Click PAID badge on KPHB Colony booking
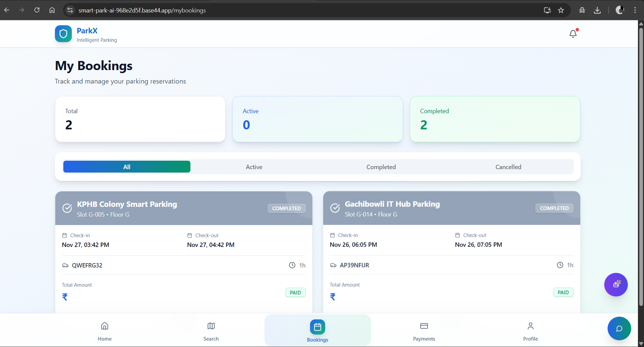The height and width of the screenshot is (347, 644). pos(296,292)
